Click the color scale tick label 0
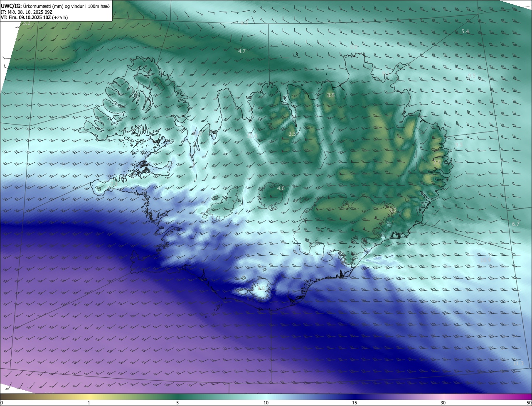 (x=2, y=403)
